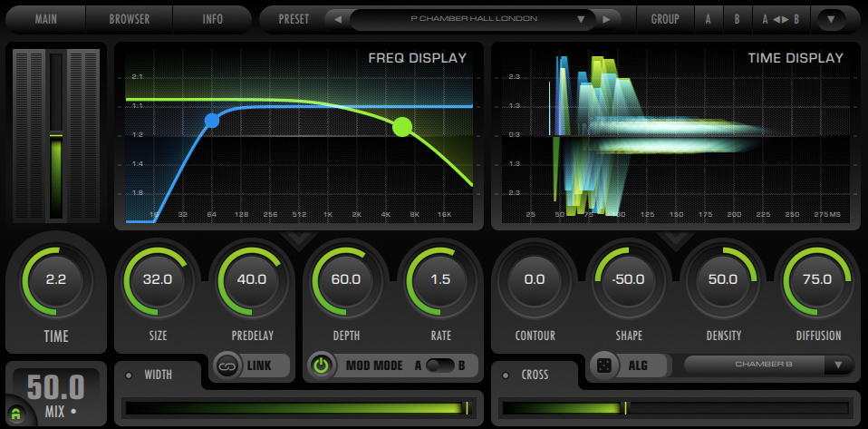The height and width of the screenshot is (429, 868).
Task: Click the SHAPE knob value -50.0
Action: [x=629, y=280]
